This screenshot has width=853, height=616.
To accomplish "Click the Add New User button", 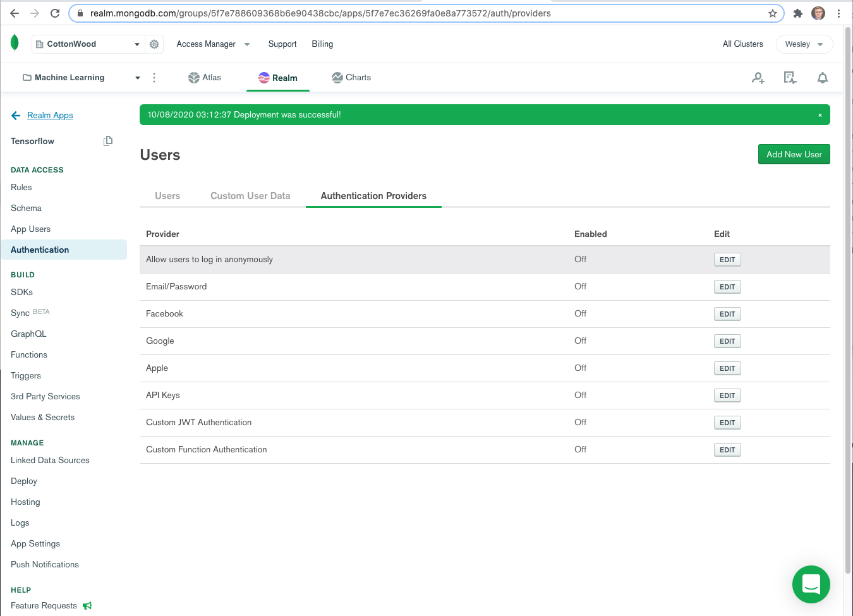I will tap(794, 154).
